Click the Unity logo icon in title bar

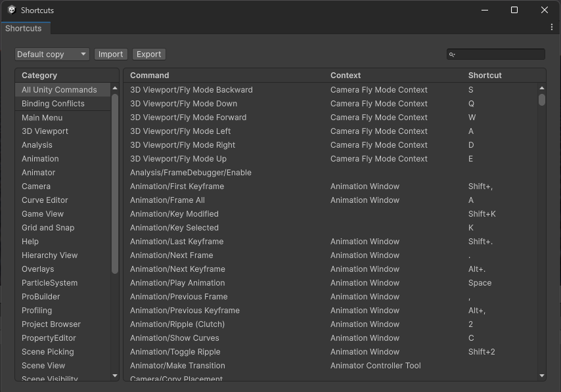point(11,10)
